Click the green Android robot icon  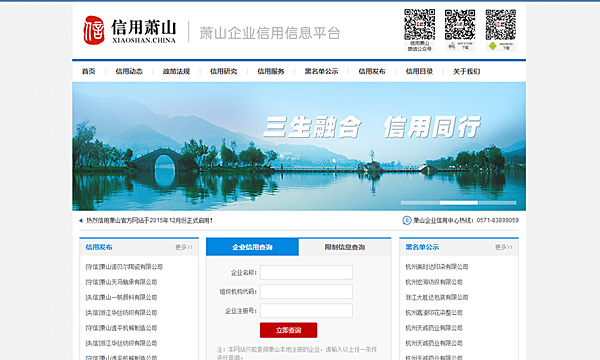(493, 46)
